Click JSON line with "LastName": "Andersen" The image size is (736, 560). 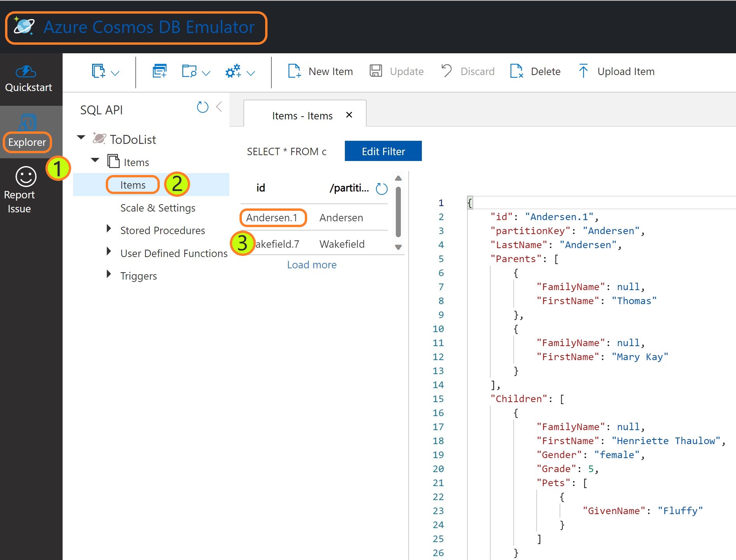[x=556, y=245]
